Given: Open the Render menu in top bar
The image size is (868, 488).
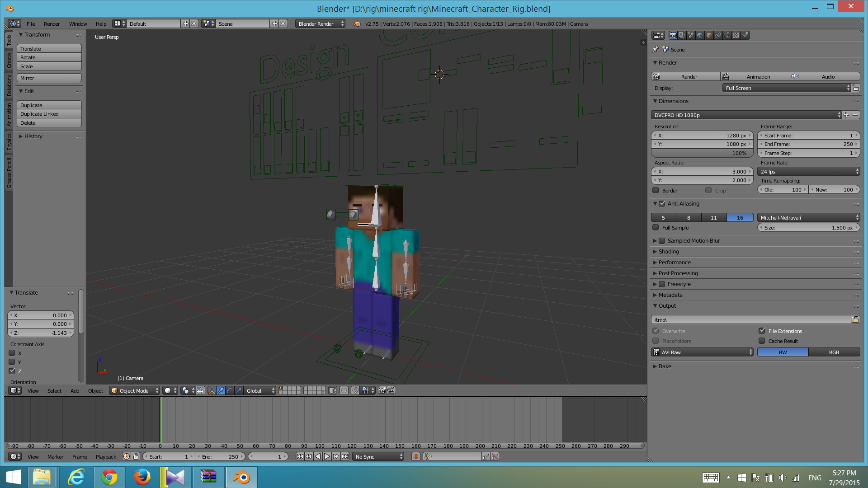Looking at the screenshot, I should [x=52, y=24].
